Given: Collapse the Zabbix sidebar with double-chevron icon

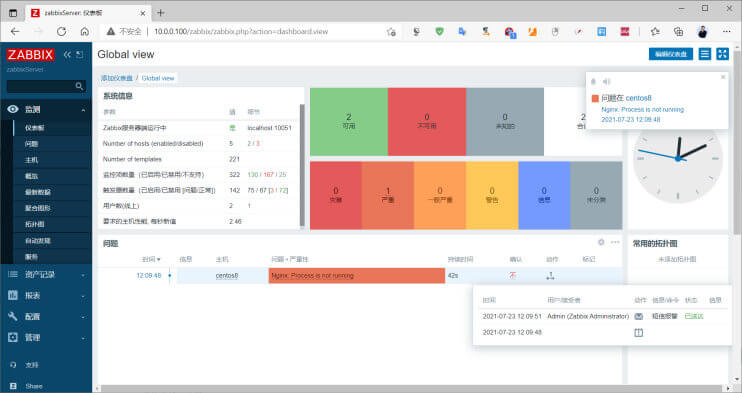Looking at the screenshot, I should pyautogui.click(x=67, y=54).
